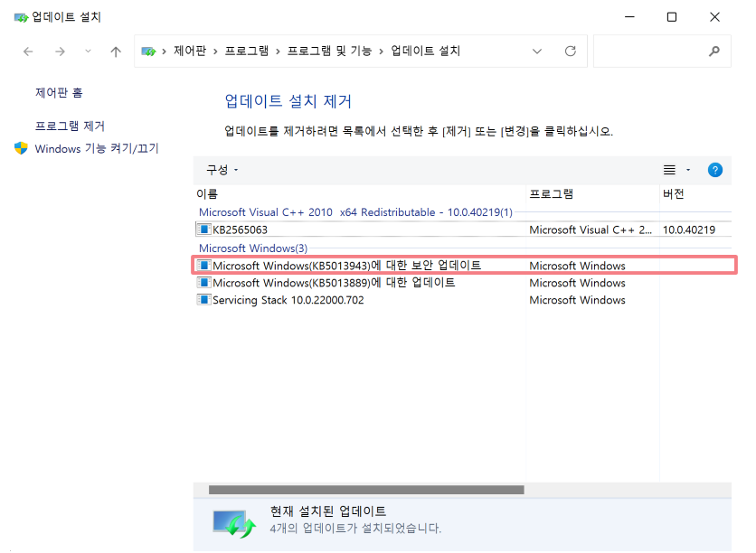Sort by the 이름 column header
This screenshot has width=756, height=553.
point(359,194)
